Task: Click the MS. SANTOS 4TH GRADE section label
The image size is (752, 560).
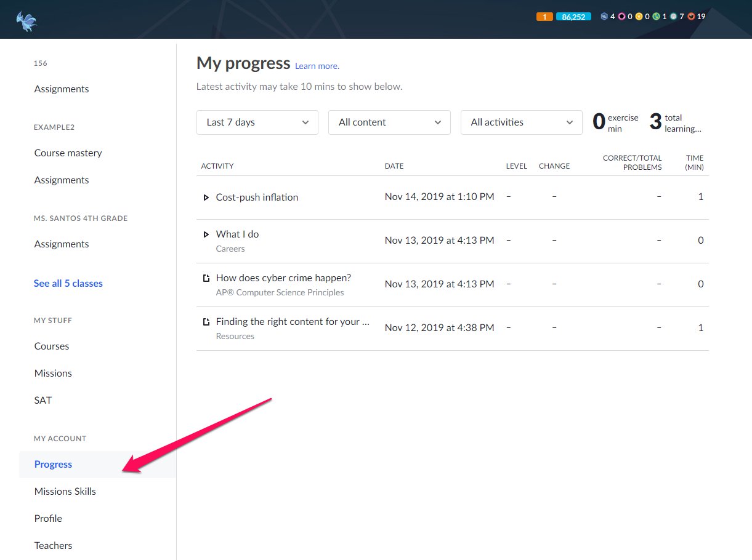Action: pyautogui.click(x=81, y=218)
